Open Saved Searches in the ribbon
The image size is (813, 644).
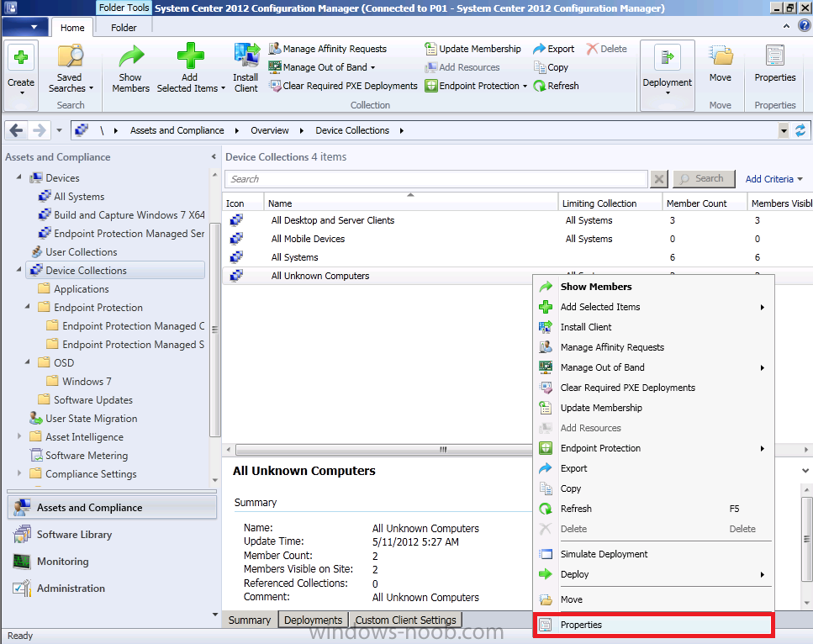pyautogui.click(x=71, y=70)
